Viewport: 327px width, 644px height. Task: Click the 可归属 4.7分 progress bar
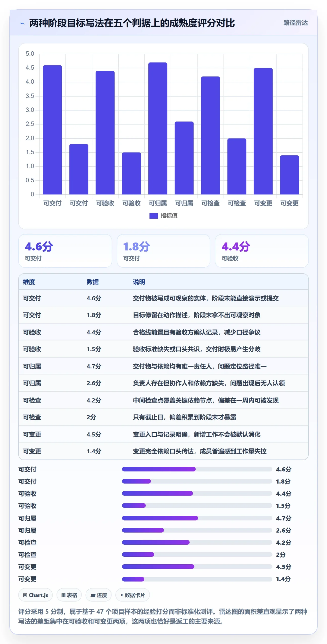click(x=197, y=518)
